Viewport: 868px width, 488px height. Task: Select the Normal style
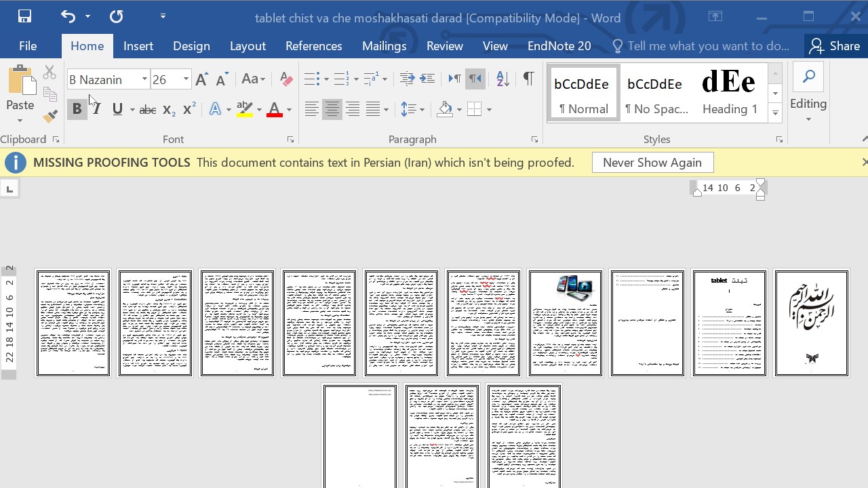583,94
